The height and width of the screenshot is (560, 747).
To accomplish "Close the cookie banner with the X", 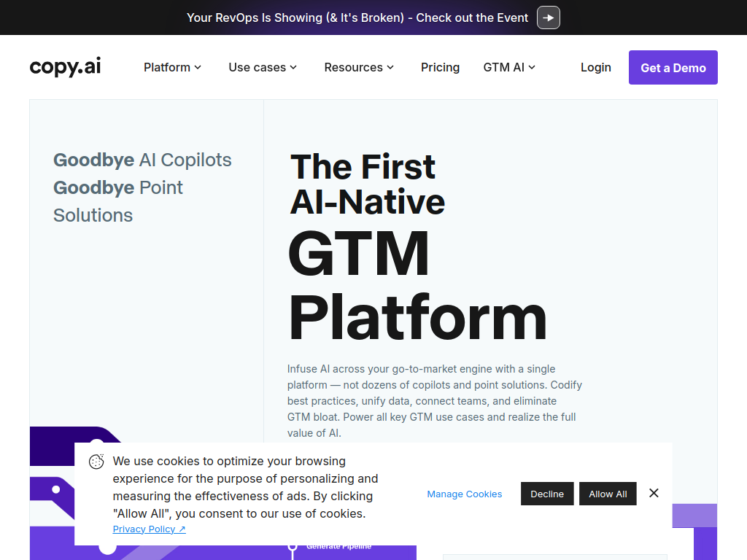I will 654,493.
